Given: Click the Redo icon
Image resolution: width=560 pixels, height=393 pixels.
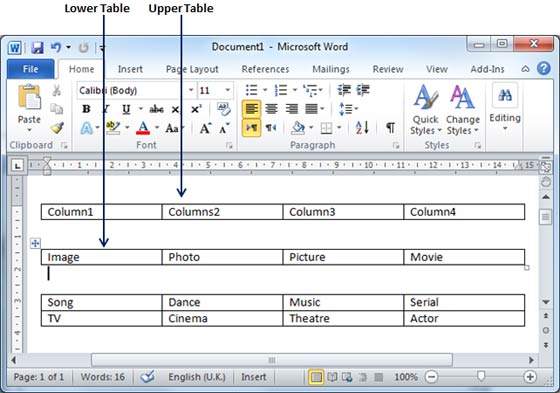Looking at the screenshot, I should click(83, 47).
